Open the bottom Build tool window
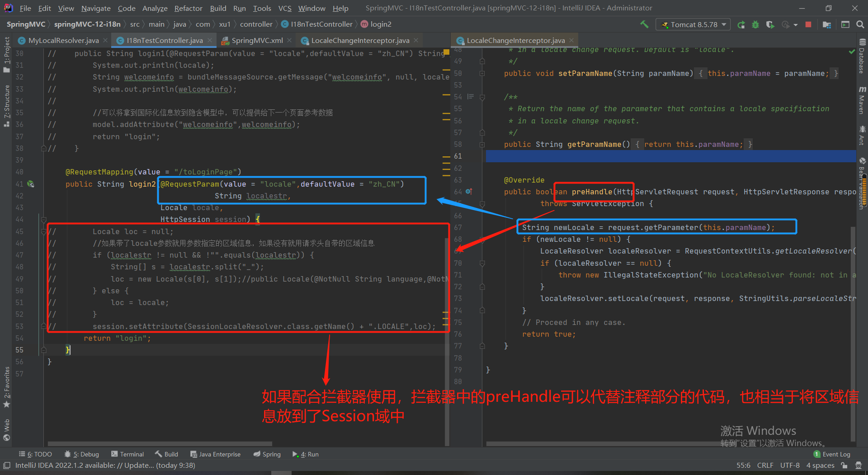This screenshot has width=868, height=475. [166, 454]
